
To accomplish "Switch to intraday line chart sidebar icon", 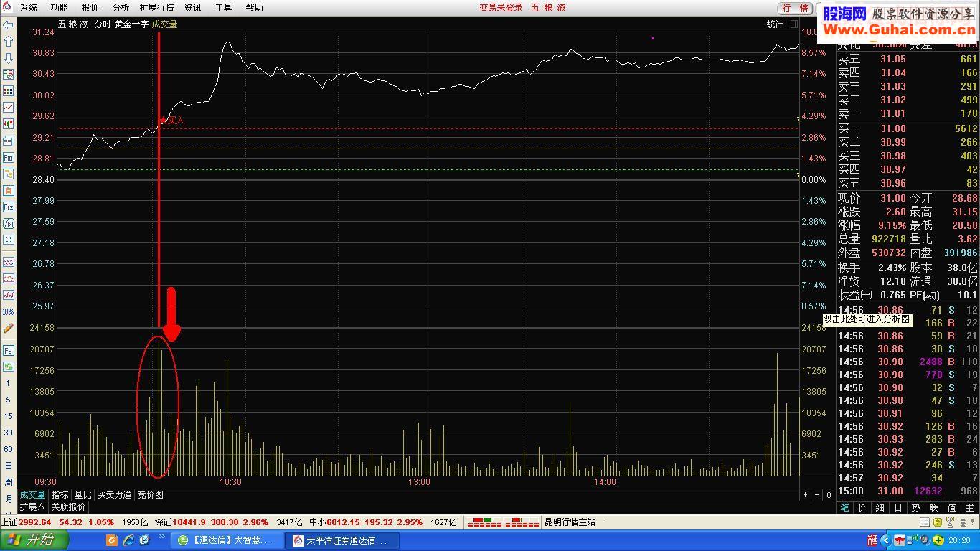I will tap(9, 108).
